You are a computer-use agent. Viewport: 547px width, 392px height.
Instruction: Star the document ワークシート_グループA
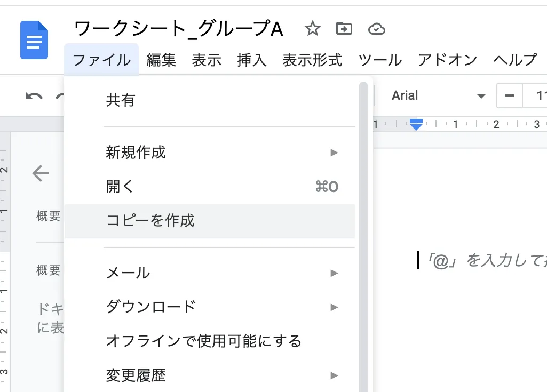[x=312, y=29]
